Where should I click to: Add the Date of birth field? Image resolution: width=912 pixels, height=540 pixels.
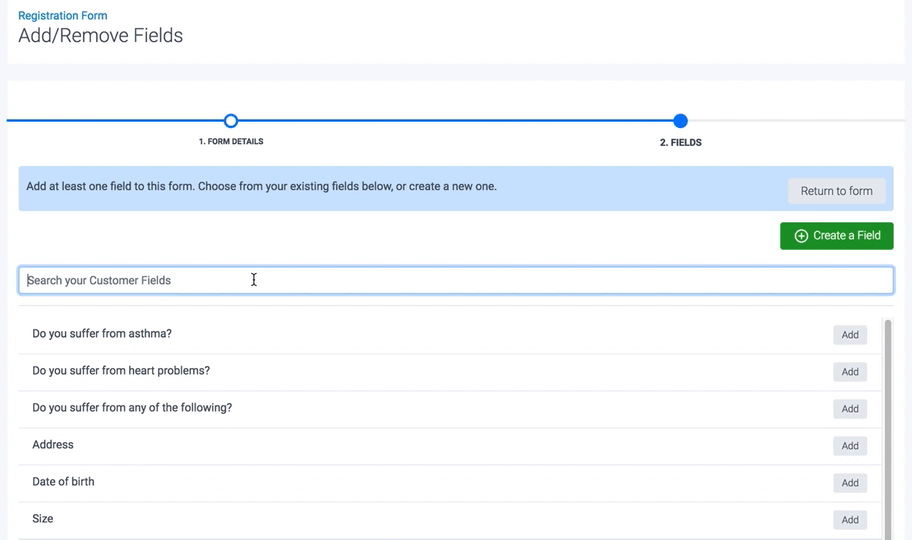849,483
